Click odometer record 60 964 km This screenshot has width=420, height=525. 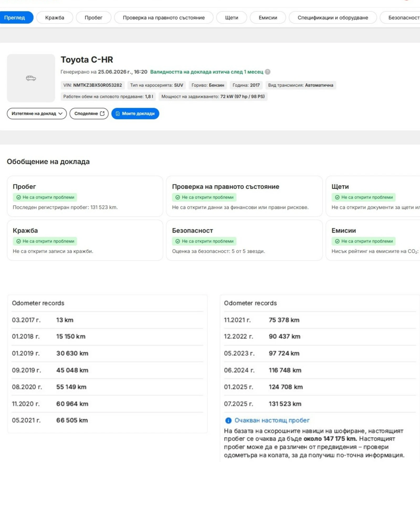pyautogui.click(x=107, y=404)
